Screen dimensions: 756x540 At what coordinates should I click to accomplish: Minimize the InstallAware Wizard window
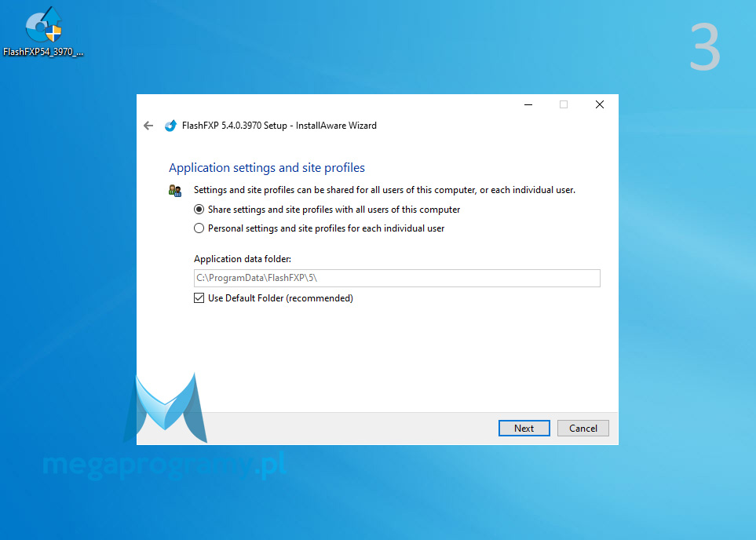[x=528, y=104]
